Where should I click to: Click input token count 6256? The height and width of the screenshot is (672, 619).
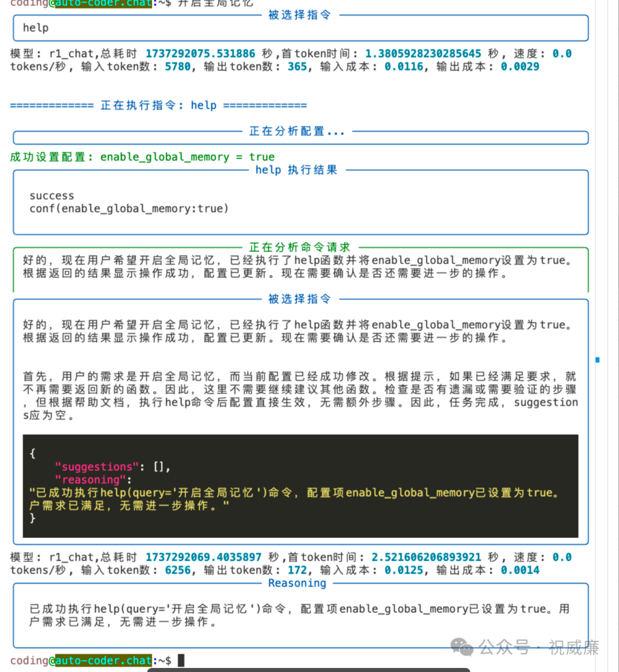point(178,570)
